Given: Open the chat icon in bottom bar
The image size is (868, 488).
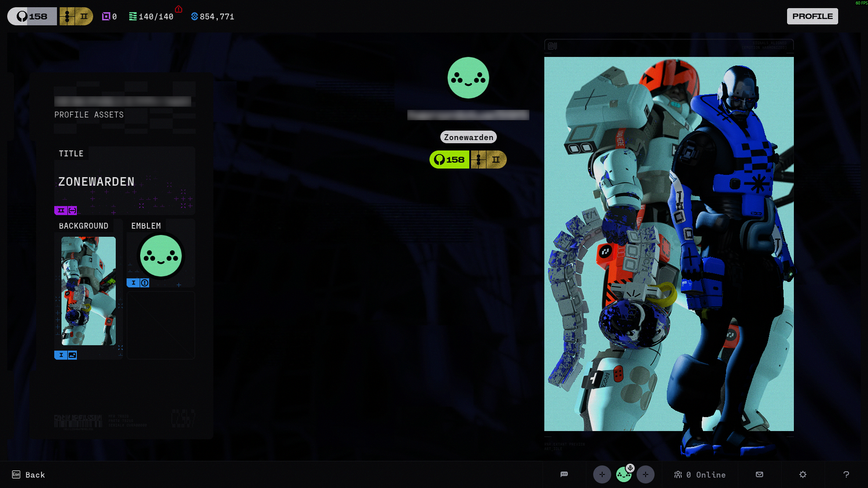Looking at the screenshot, I should 564,474.
